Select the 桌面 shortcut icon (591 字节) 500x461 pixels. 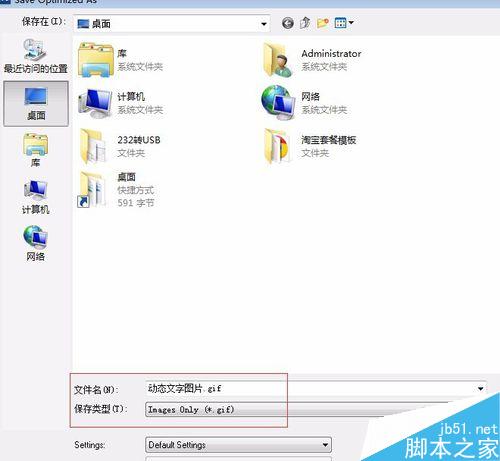coord(92,190)
